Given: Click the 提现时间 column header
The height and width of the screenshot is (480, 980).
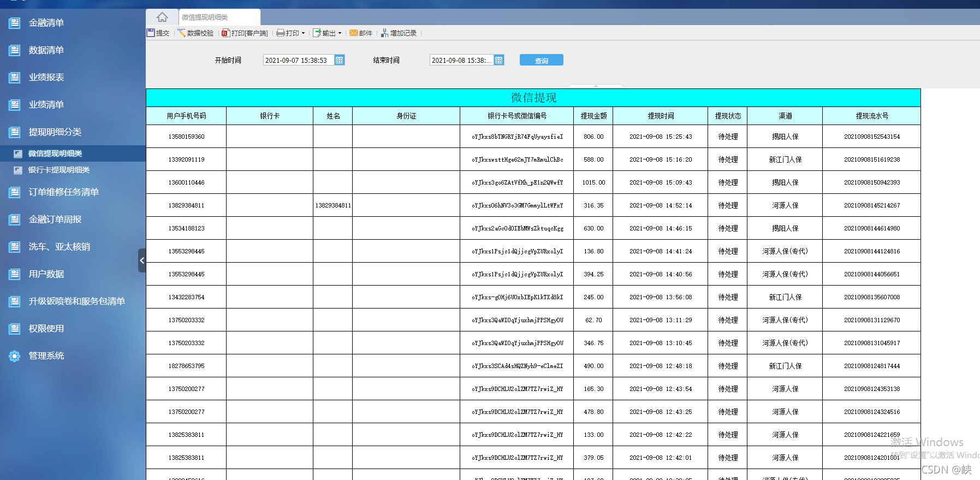Looking at the screenshot, I should 661,116.
